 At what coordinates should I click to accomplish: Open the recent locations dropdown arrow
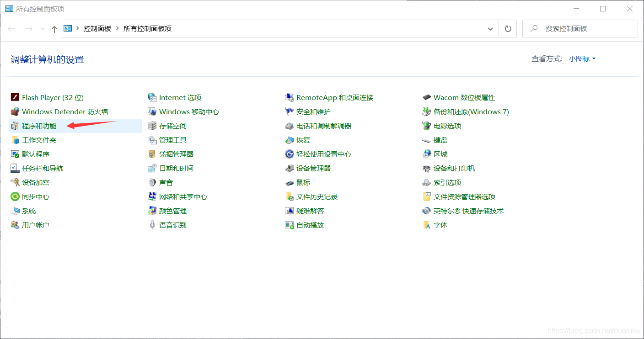point(43,29)
